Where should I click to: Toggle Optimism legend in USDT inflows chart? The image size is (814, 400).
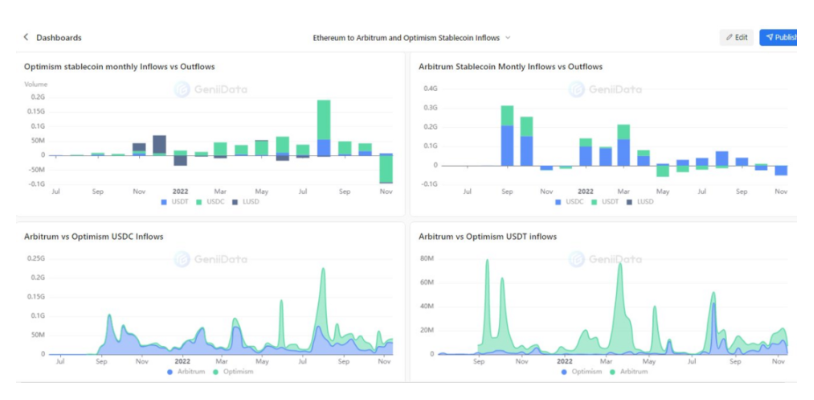pos(581,372)
